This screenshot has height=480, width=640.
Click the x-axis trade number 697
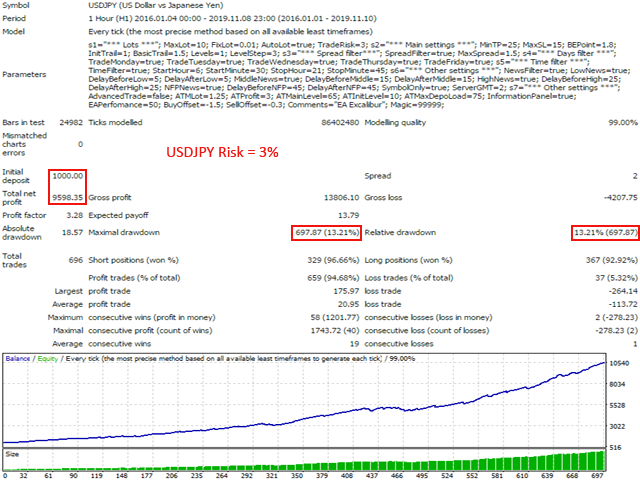(597, 476)
